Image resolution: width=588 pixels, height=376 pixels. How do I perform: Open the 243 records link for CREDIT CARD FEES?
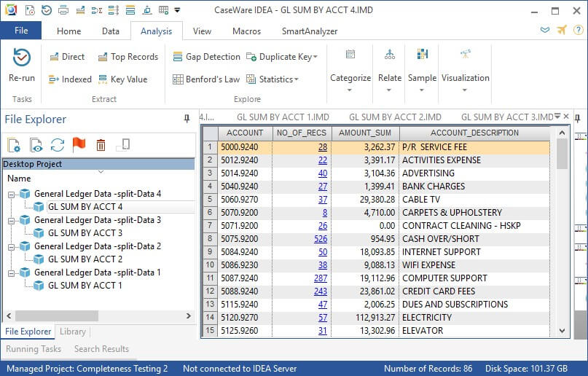point(321,291)
